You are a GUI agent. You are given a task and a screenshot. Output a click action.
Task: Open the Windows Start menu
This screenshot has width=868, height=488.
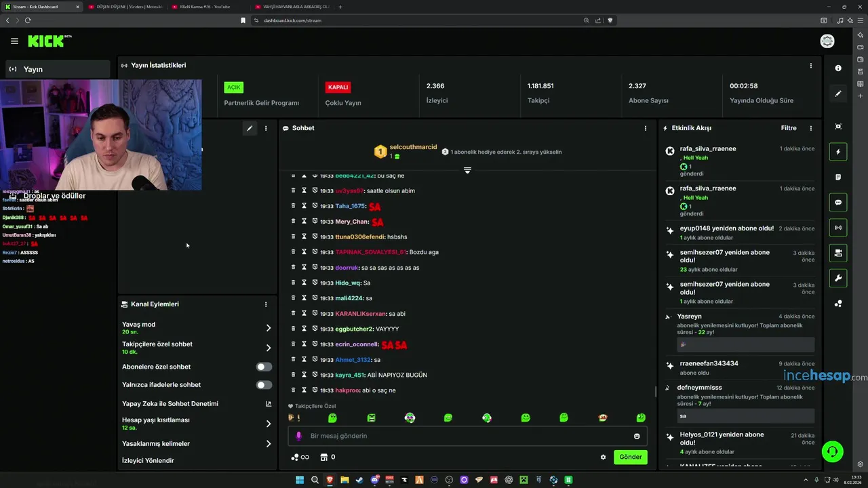click(x=300, y=480)
